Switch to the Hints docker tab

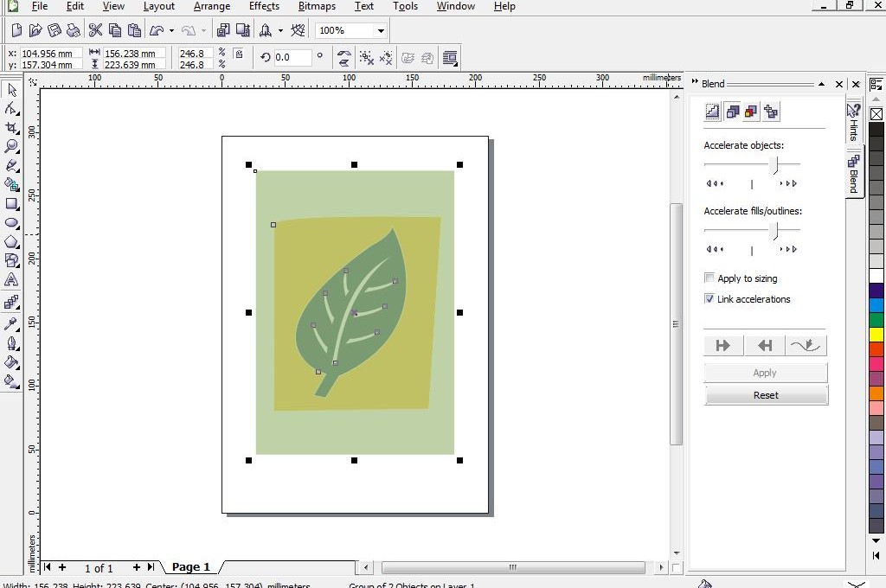(x=853, y=123)
